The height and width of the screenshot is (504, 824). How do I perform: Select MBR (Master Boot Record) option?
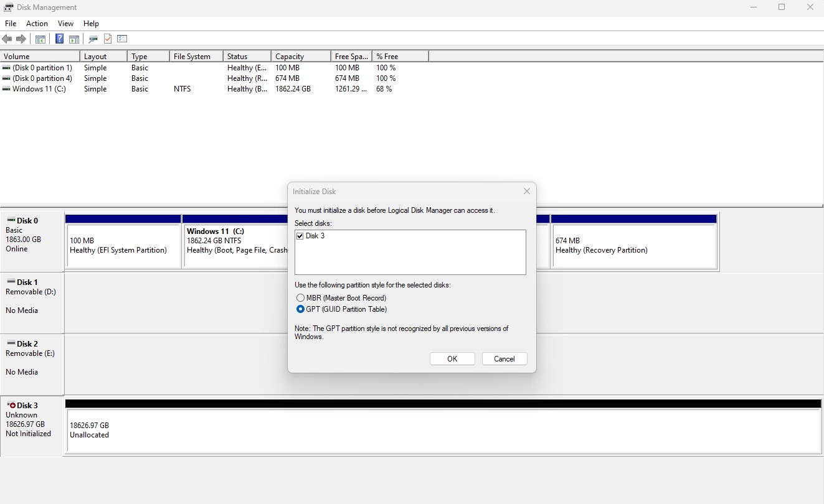pyautogui.click(x=301, y=298)
